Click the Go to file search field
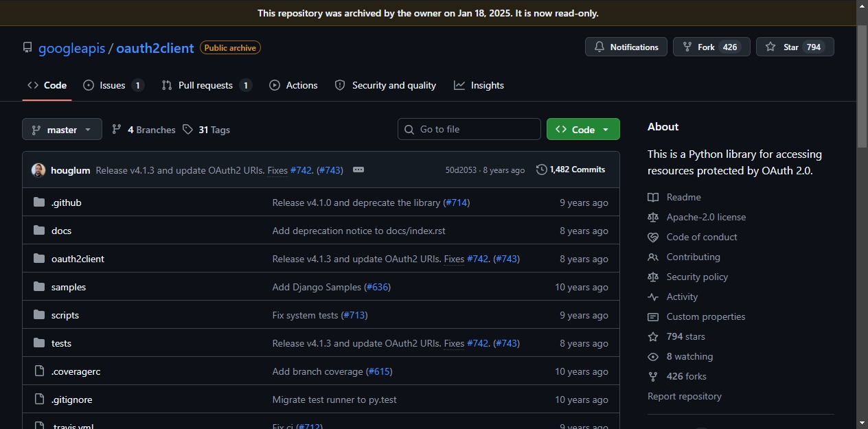This screenshot has width=868, height=429. coord(469,129)
